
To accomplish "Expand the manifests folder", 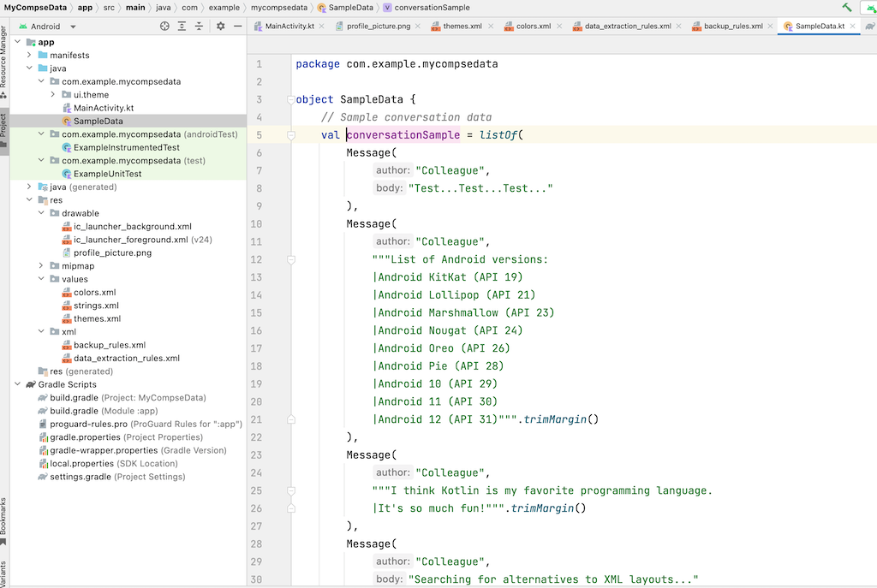I will 30,56.
